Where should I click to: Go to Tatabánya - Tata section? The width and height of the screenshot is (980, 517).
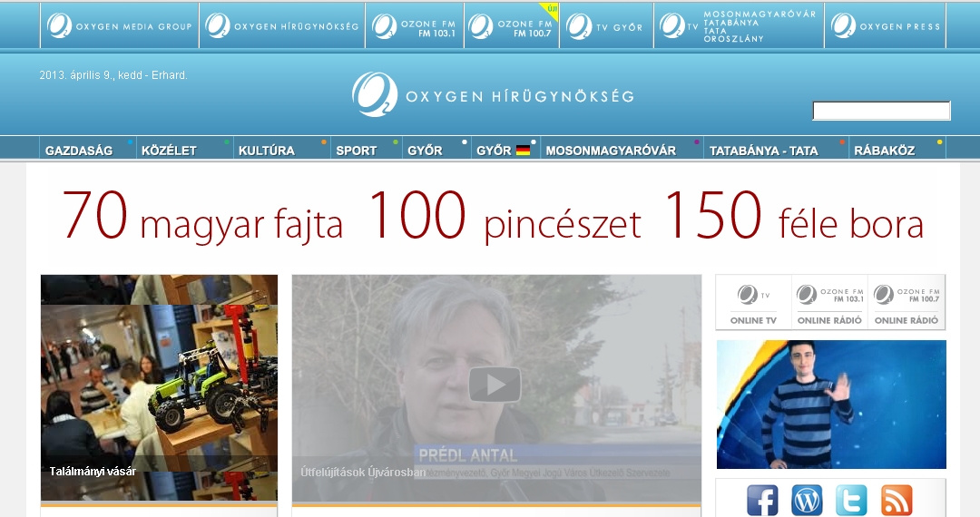click(x=763, y=151)
